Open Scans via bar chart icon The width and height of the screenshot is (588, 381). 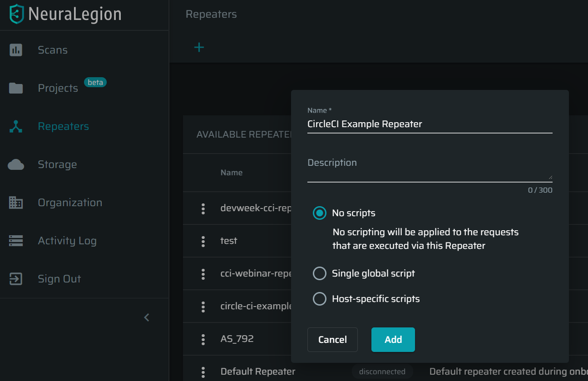coord(16,50)
